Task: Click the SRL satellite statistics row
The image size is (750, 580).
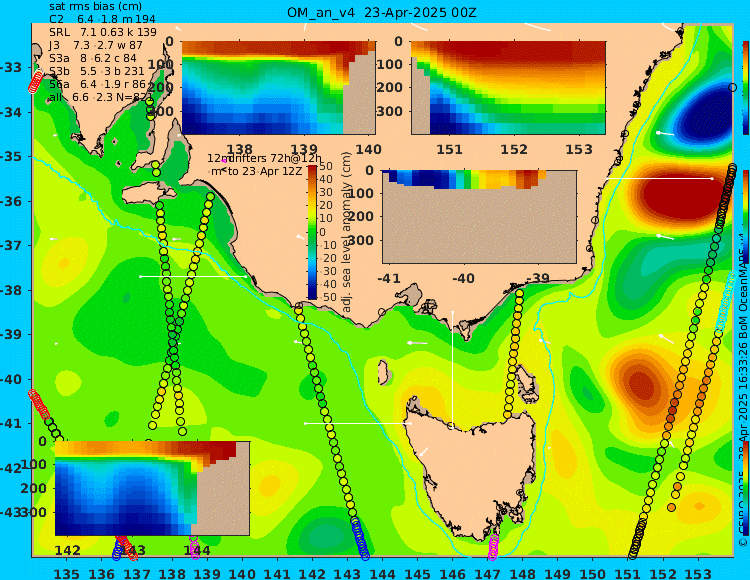Action: click(103, 32)
